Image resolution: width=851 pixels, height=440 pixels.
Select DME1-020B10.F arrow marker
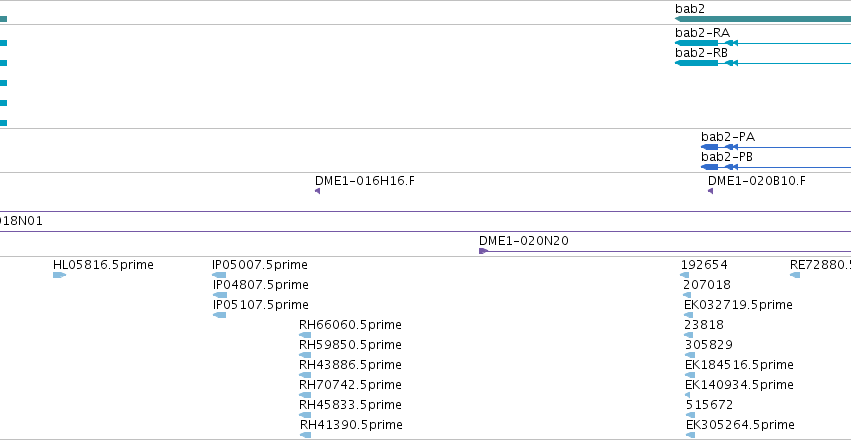point(710,191)
